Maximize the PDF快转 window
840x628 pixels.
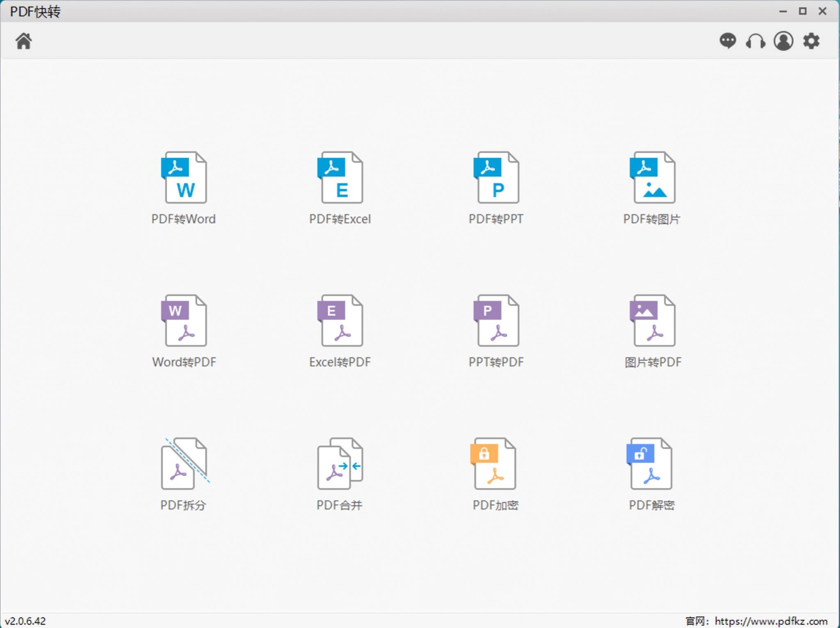coord(803,11)
